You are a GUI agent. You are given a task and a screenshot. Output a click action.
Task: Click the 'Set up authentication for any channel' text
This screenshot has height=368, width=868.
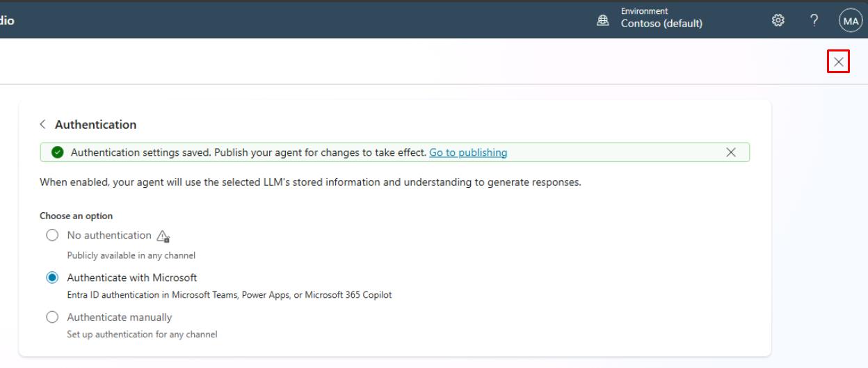142,335
